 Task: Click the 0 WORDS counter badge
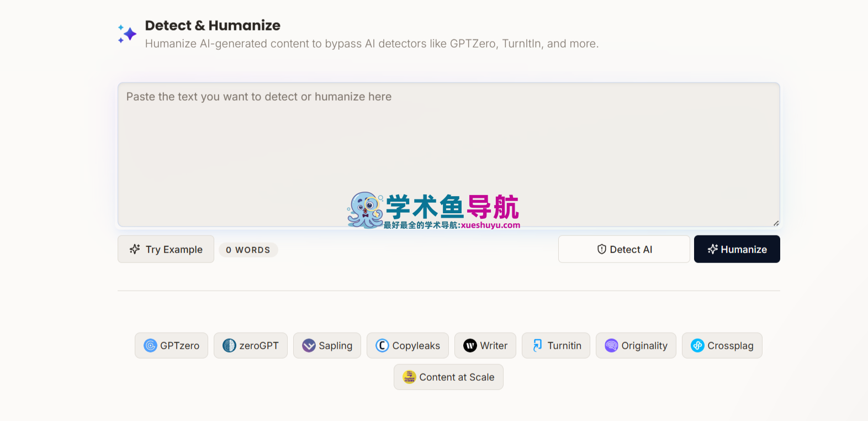[x=248, y=250]
